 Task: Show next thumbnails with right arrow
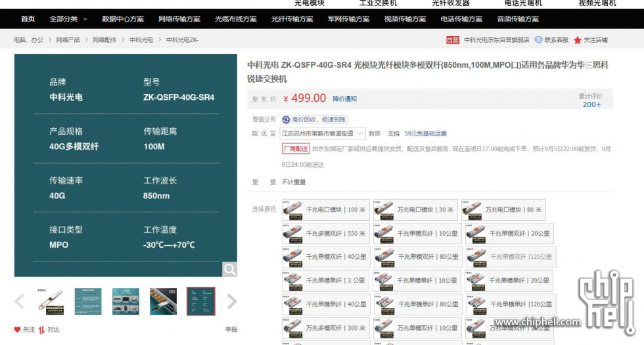pos(231,302)
